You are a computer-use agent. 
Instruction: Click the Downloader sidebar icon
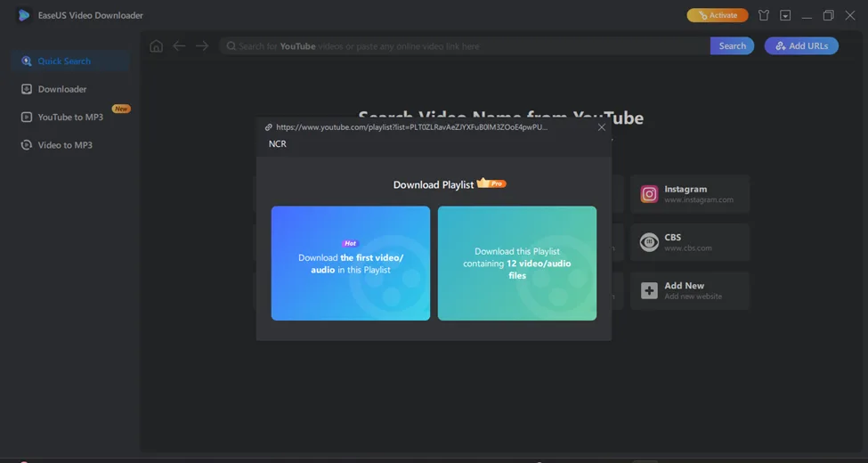(x=26, y=89)
